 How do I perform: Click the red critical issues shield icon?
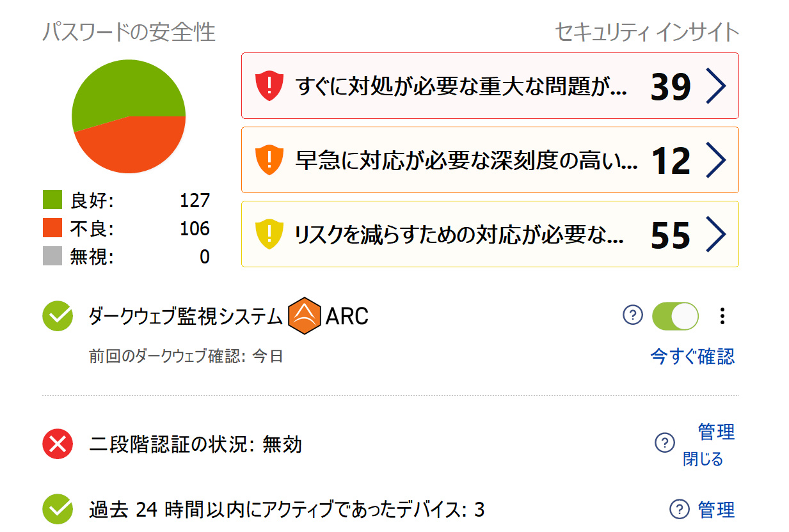pyautogui.click(x=269, y=86)
